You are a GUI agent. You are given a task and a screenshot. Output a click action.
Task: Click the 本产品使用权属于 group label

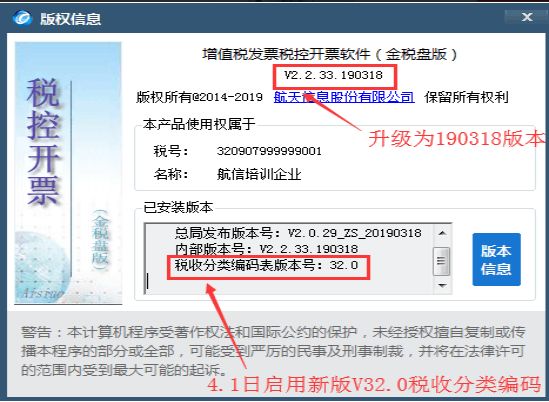point(199,124)
